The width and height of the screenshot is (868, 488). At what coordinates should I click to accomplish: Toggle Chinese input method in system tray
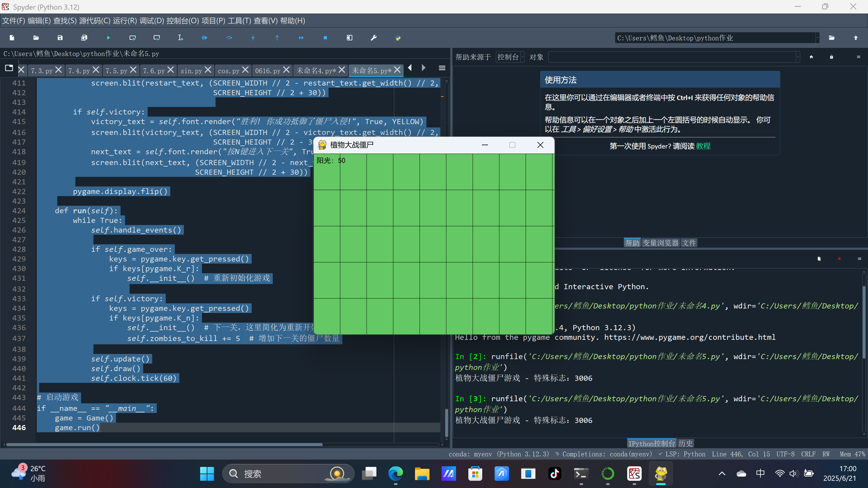click(760, 473)
